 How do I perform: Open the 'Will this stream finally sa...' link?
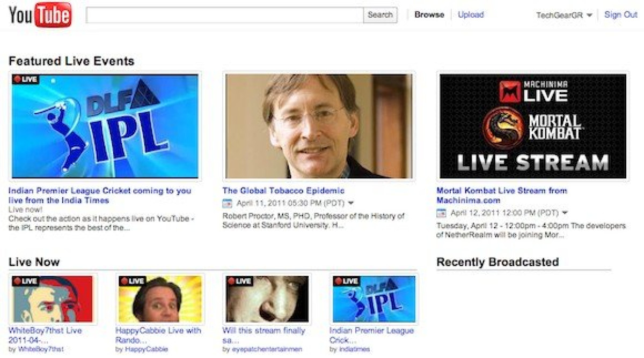pyautogui.click(x=264, y=335)
